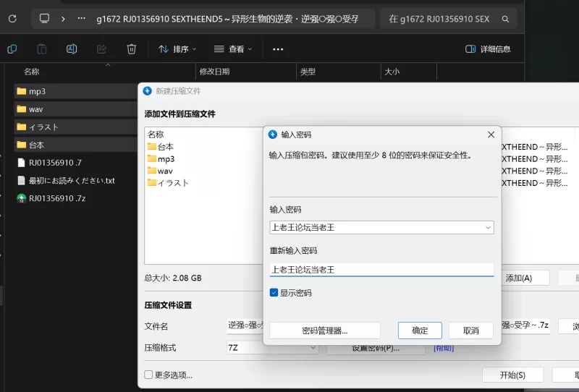Viewport: 579px width, 392px height.
Task: Sort by the 修改日期 column header
Action: (x=214, y=72)
